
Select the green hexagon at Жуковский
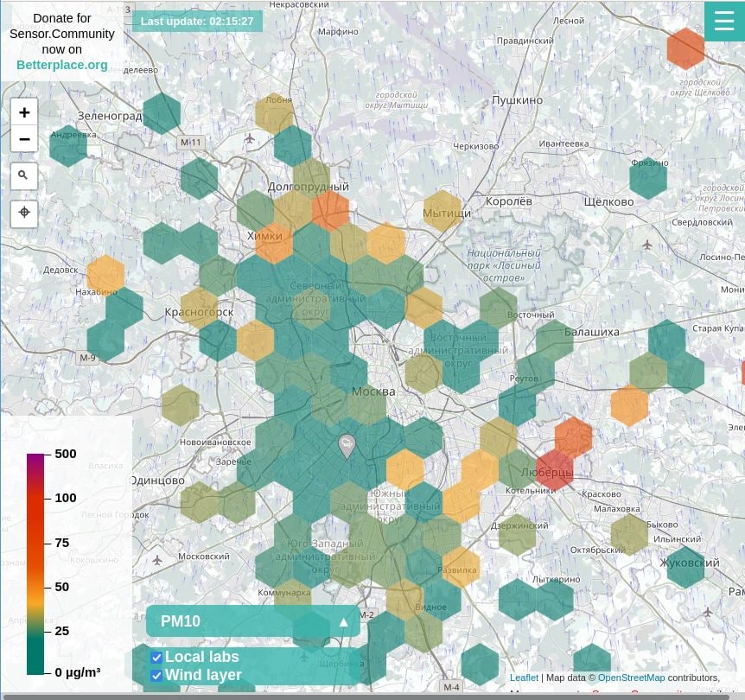685,568
